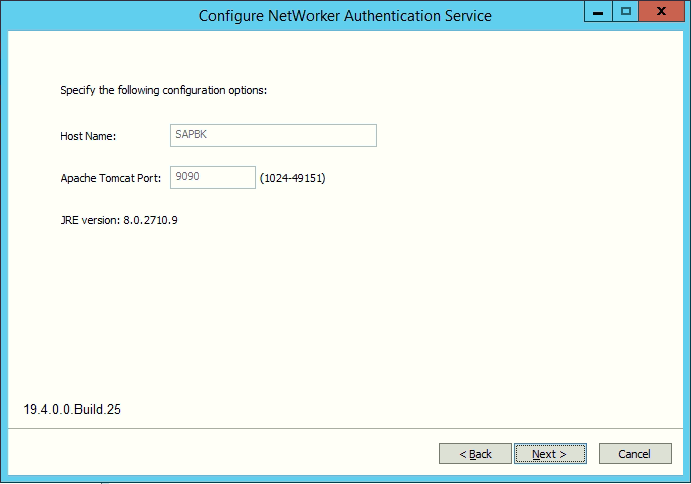Minimize the configuration window
This screenshot has height=484, width=691.
597,12
